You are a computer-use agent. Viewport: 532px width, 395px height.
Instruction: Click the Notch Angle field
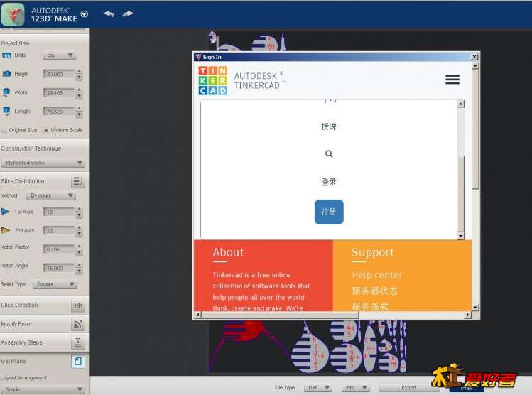[58, 268]
